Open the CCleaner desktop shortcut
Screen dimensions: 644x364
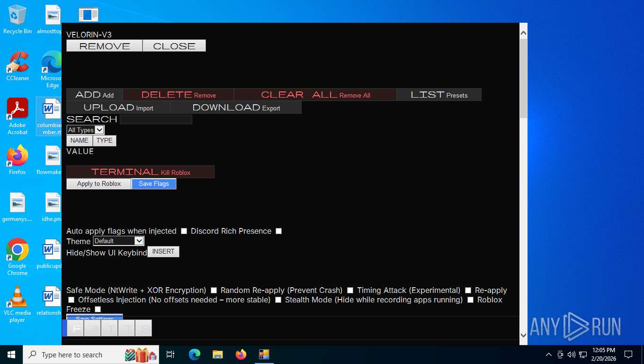[18, 66]
